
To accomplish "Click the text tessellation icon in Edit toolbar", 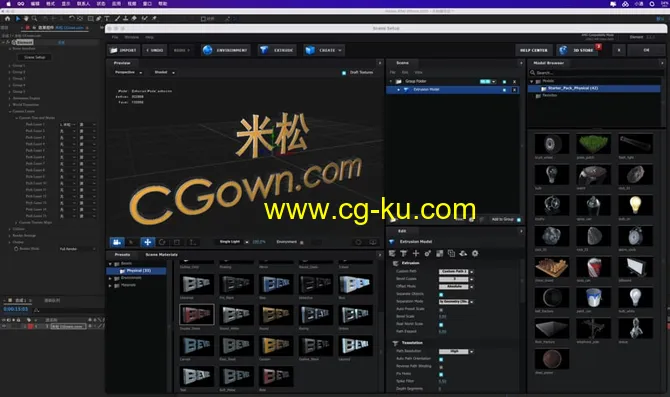I will click(x=404, y=253).
